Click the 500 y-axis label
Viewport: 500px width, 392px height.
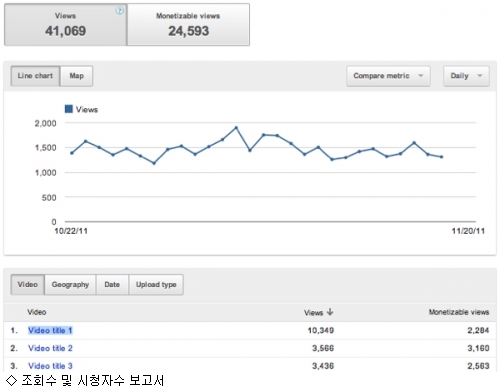pyautogui.click(x=49, y=198)
